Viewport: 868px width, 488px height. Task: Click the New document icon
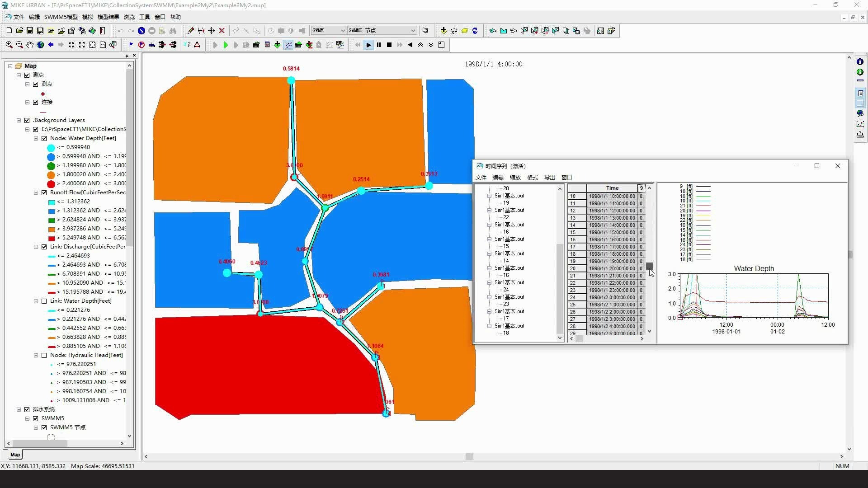tap(9, 31)
